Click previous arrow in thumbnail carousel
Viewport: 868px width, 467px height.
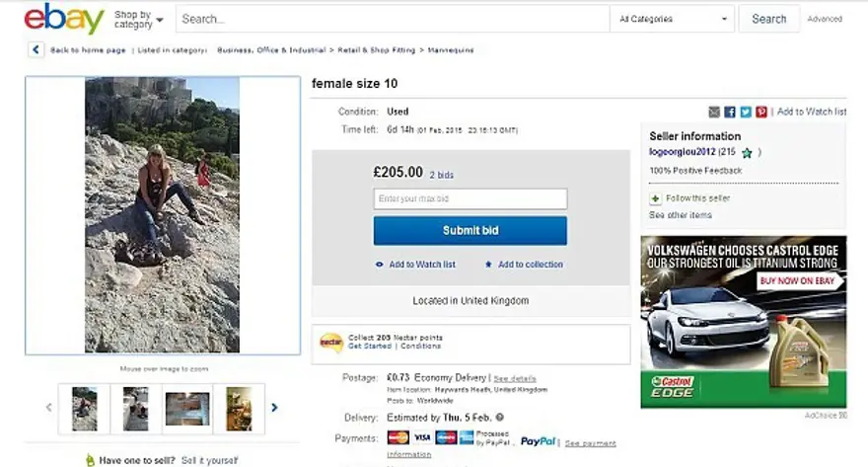click(x=48, y=407)
